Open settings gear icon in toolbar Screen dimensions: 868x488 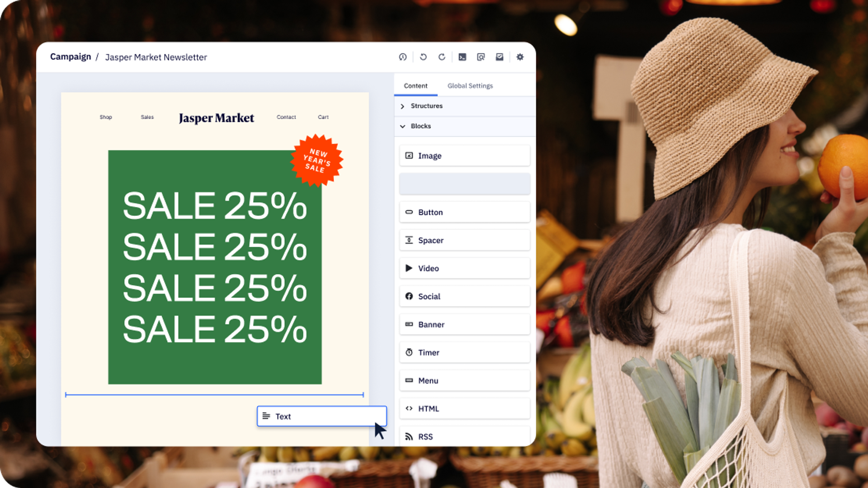pyautogui.click(x=520, y=57)
